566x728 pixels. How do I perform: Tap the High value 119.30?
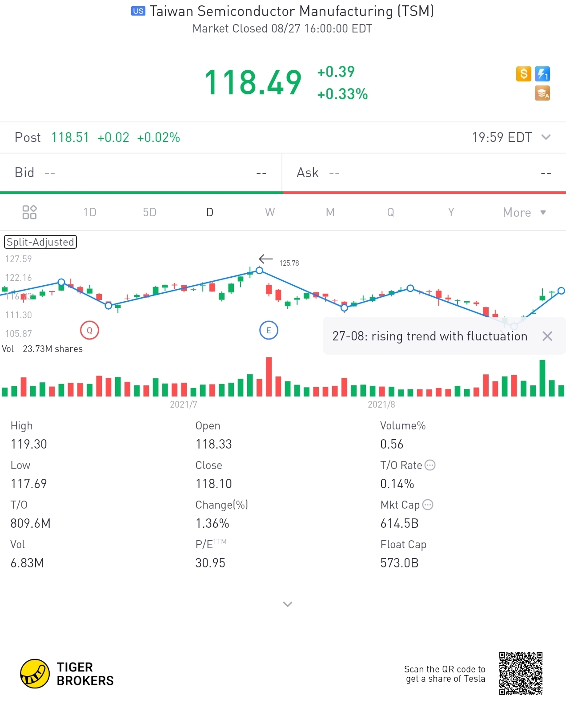[29, 444]
